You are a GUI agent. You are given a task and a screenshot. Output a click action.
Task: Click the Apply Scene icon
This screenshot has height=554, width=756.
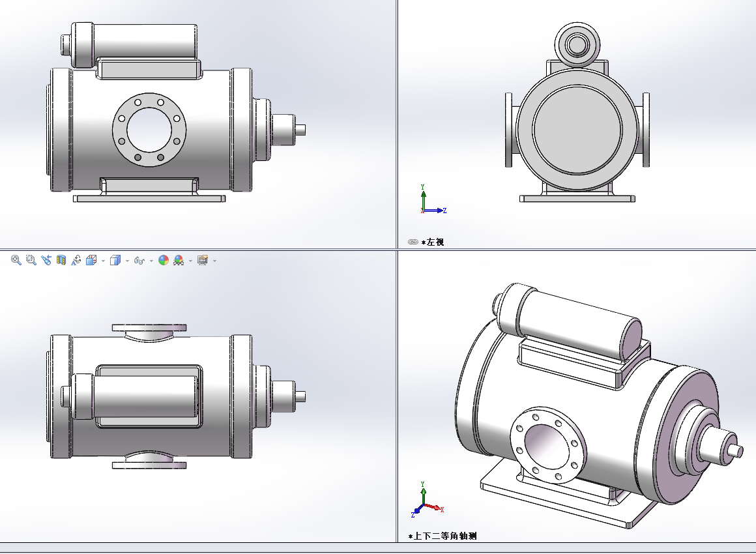pos(179,260)
